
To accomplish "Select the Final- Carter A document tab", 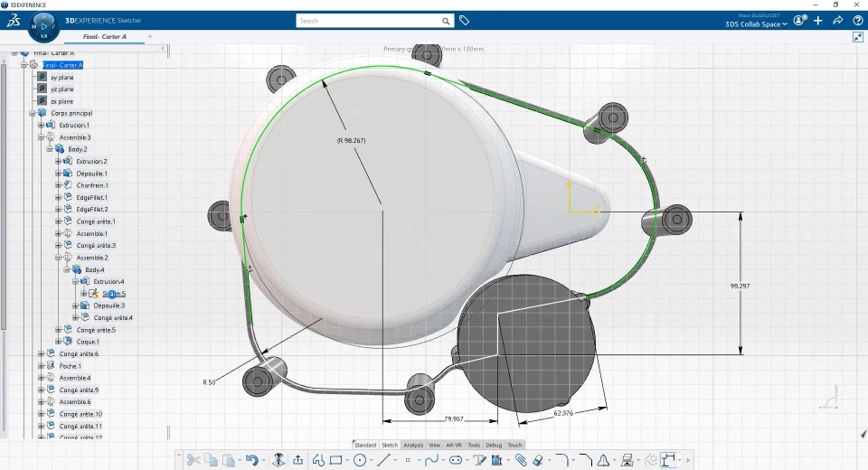I will pos(105,36).
